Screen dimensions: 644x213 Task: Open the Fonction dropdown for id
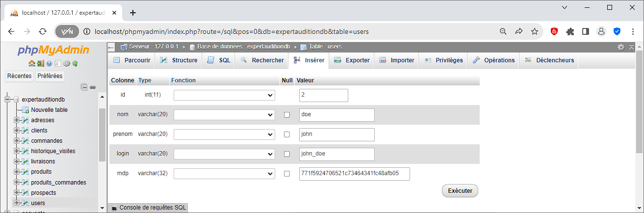tap(224, 95)
